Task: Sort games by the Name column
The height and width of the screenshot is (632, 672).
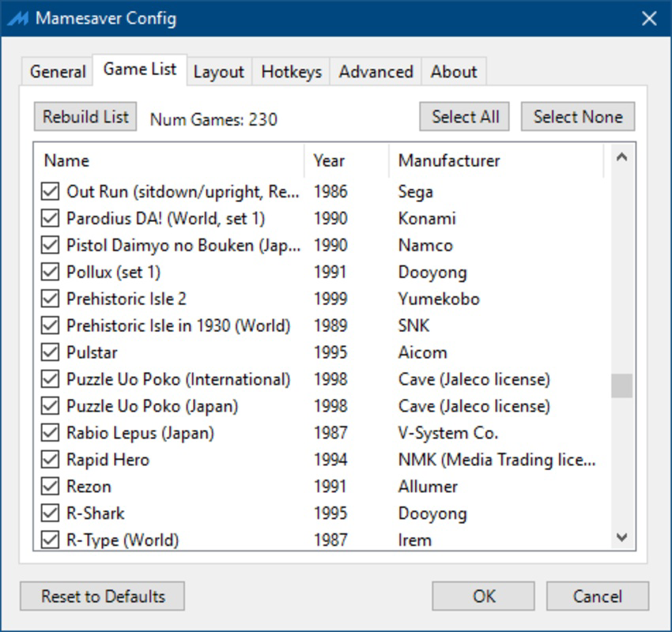Action: coord(169,160)
